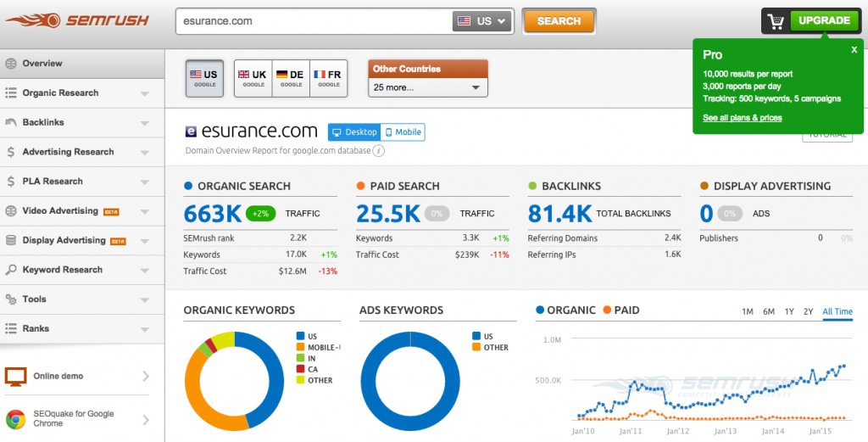Open the Online demo link
This screenshot has height=442, width=868.
(76, 376)
